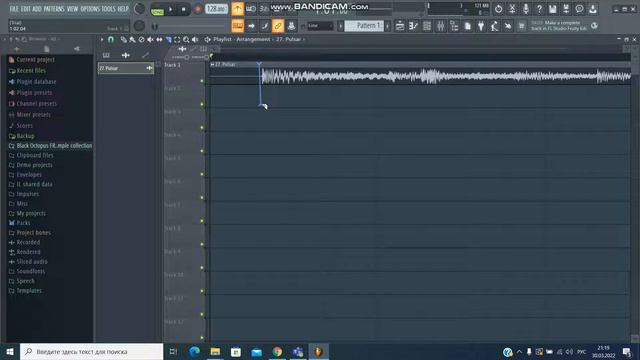Screen dimensions: 640x360
Task: Adjust the main pitch knob
Action: (140, 26)
